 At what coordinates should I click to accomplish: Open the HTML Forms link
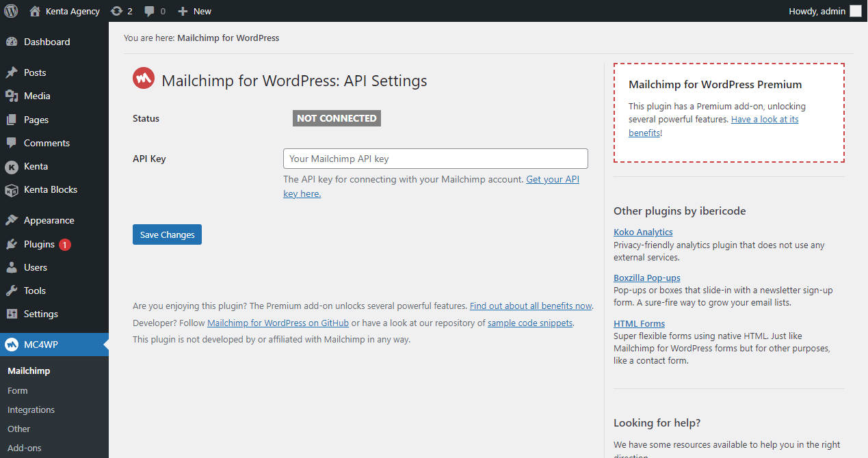(x=639, y=324)
